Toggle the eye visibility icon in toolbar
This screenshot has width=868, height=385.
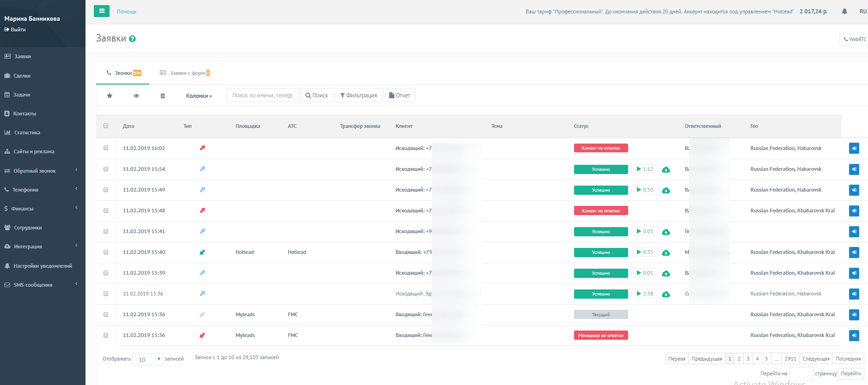[x=136, y=96]
